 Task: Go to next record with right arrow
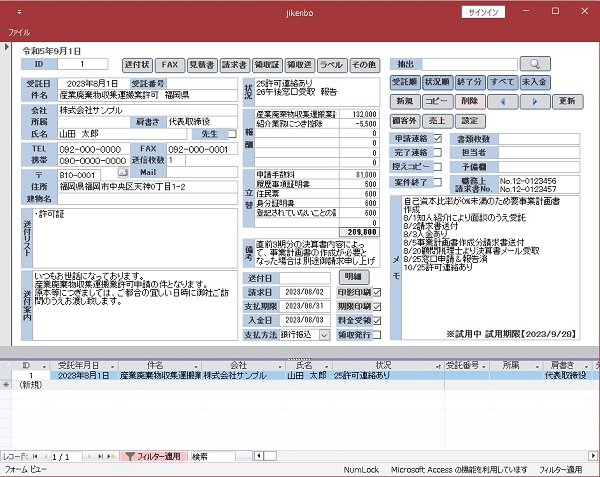click(x=535, y=102)
